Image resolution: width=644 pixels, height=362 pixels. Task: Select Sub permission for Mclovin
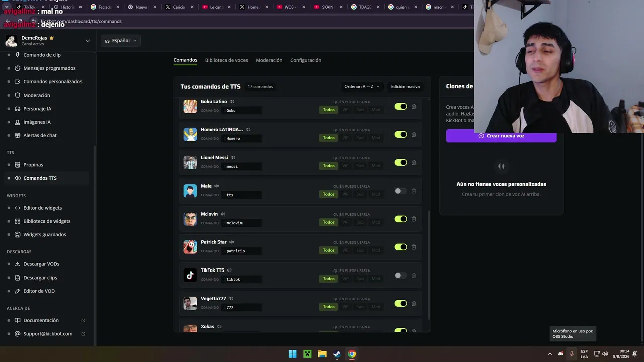360,222
